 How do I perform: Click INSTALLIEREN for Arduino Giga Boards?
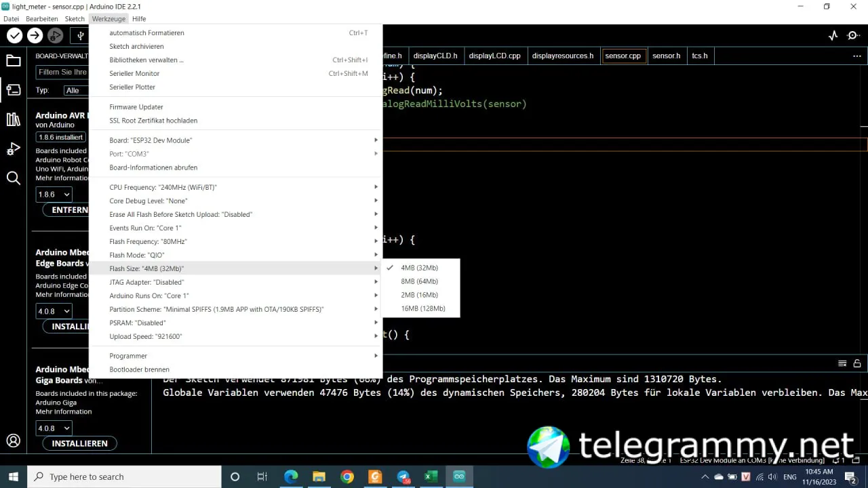coord(79,443)
